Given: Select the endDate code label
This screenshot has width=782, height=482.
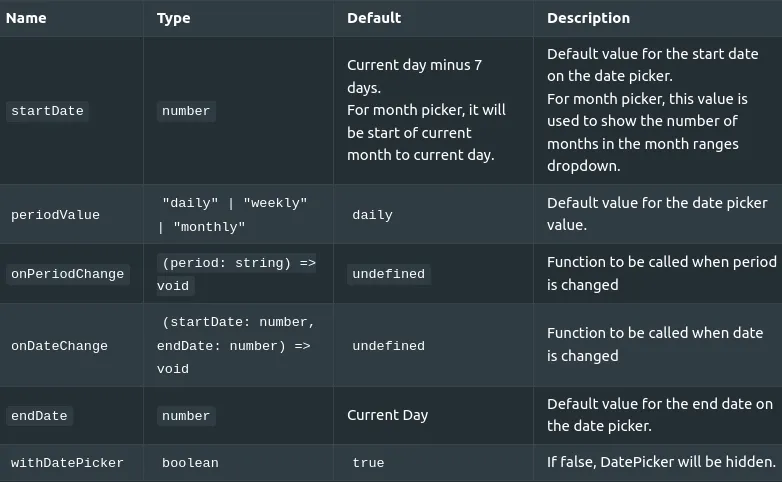Looking at the screenshot, I should 39,416.
